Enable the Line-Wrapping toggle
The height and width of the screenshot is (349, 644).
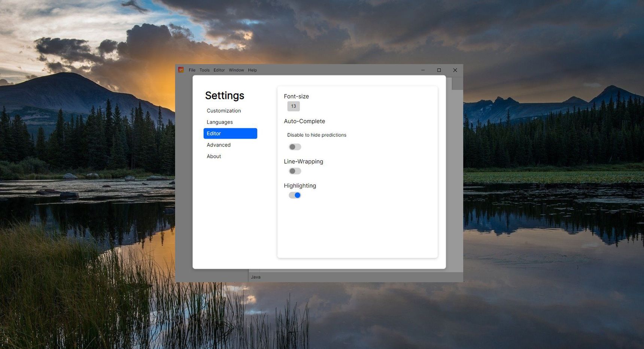295,171
